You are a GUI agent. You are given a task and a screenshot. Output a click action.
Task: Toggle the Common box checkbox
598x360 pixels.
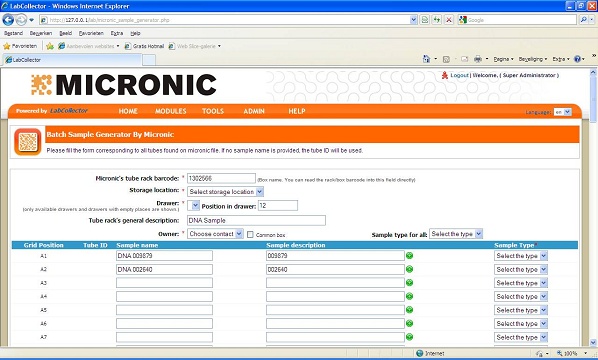pos(250,235)
